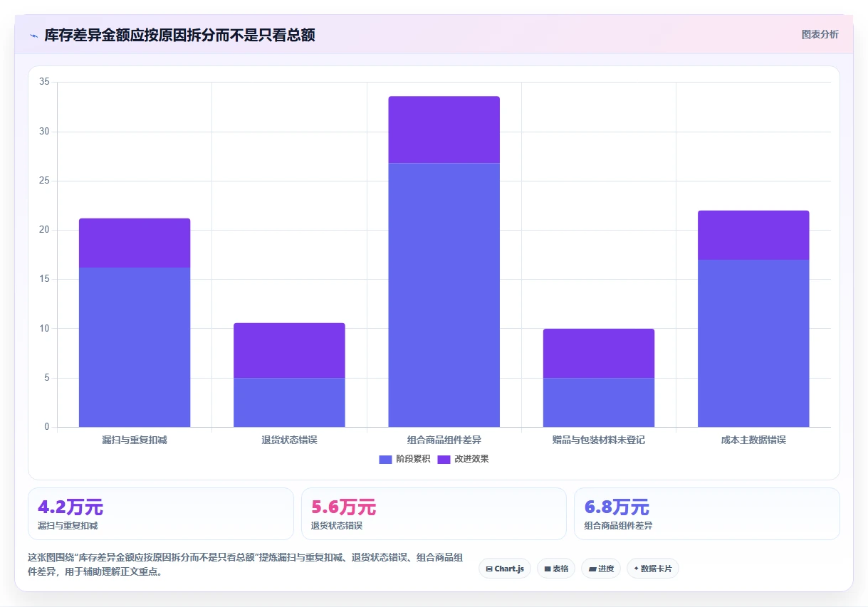
Task: Click the chart title 库存差异金额应按原因拆分而不是只看总额
Action: (179, 35)
